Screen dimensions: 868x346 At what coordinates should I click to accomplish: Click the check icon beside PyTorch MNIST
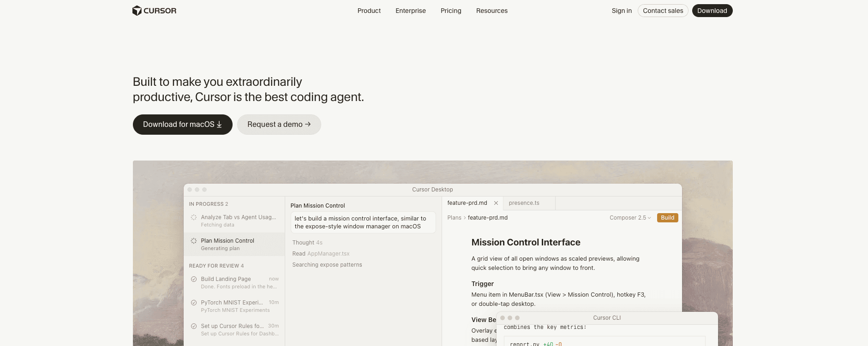pyautogui.click(x=194, y=303)
